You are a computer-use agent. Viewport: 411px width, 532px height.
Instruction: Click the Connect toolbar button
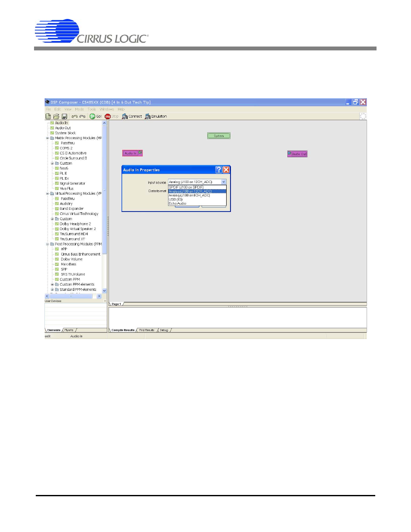pyautogui.click(x=132, y=116)
